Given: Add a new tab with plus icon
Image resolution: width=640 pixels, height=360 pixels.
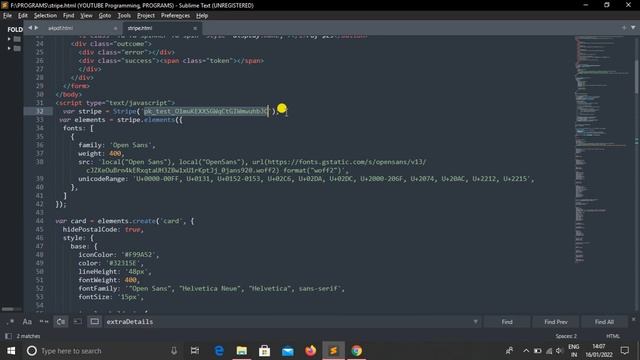Looking at the screenshot, I should 624,28.
